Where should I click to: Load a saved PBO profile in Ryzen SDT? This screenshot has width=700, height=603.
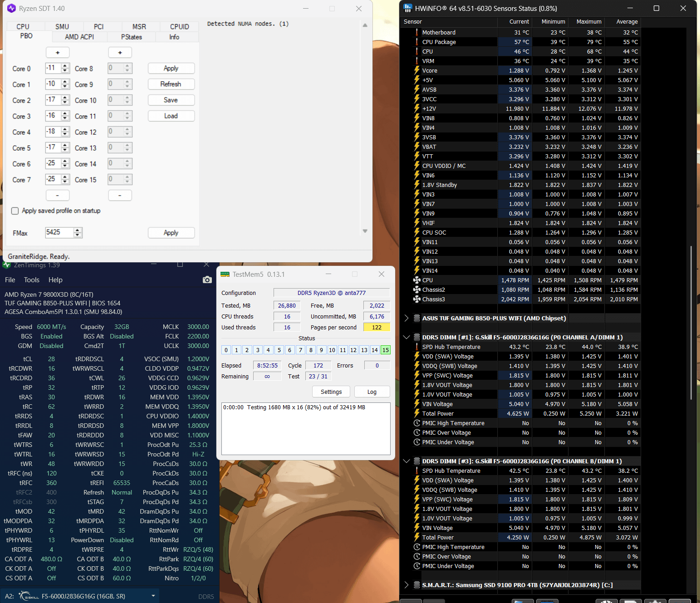click(x=171, y=116)
